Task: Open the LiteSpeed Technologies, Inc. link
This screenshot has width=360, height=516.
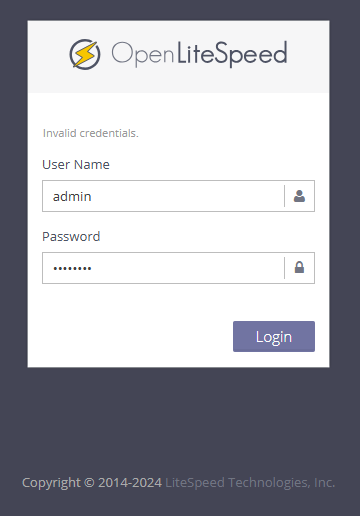Action: click(250, 483)
